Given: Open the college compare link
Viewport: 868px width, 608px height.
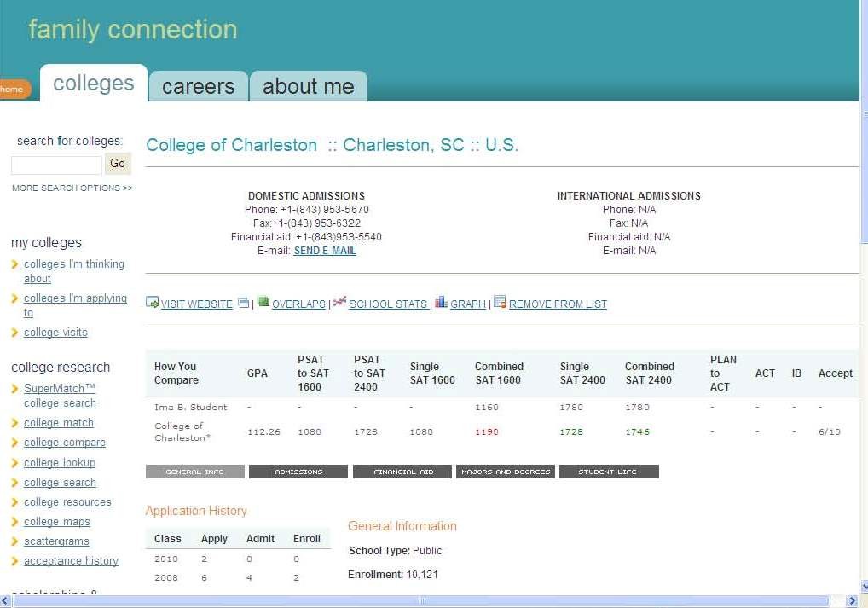Looking at the screenshot, I should (65, 443).
